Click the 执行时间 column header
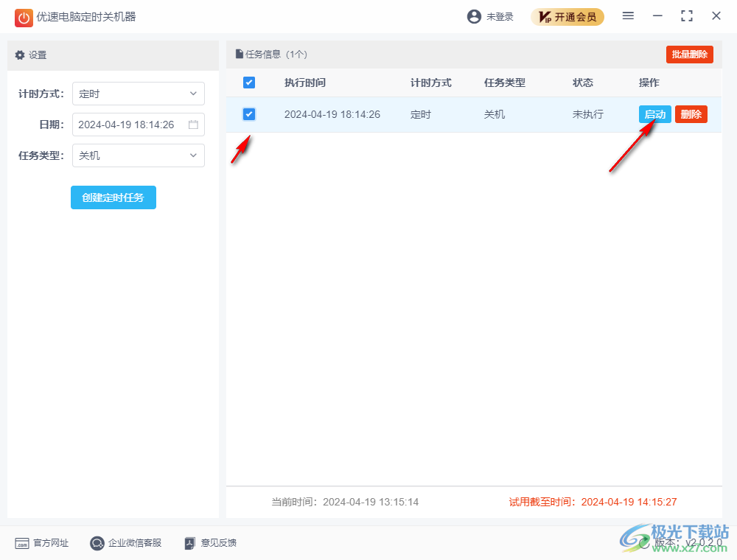Screen dimensions: 737x560 [x=305, y=83]
